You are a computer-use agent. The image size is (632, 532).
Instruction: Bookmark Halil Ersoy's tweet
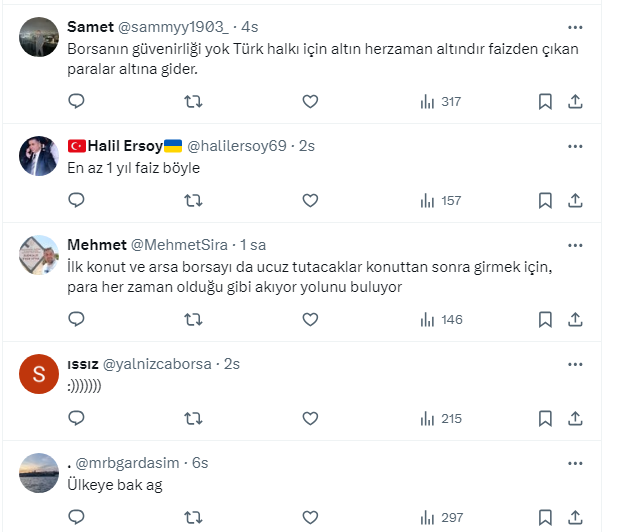pyautogui.click(x=545, y=200)
